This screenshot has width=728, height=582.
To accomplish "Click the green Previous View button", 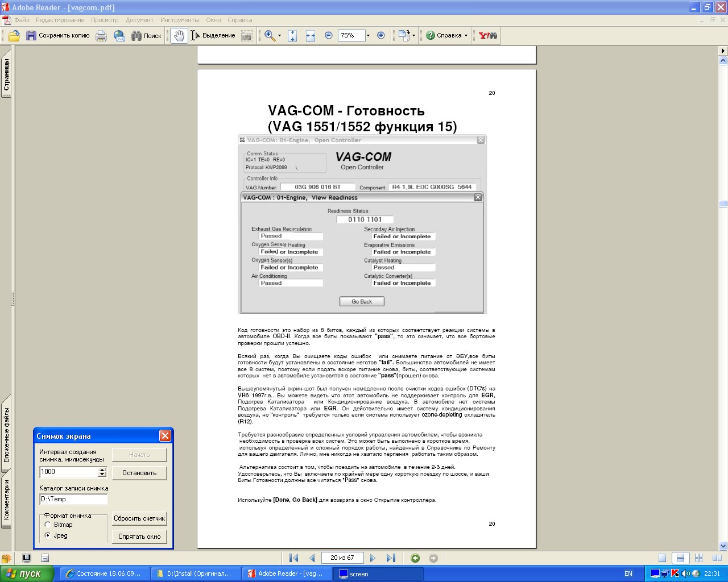I will pos(415,558).
